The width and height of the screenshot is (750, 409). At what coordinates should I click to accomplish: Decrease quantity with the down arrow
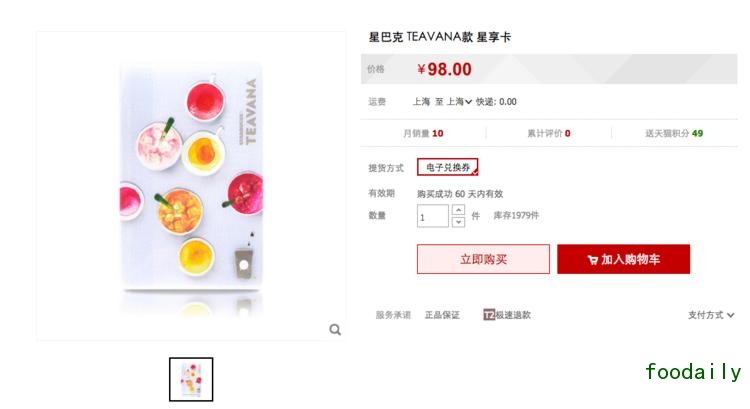tap(458, 222)
